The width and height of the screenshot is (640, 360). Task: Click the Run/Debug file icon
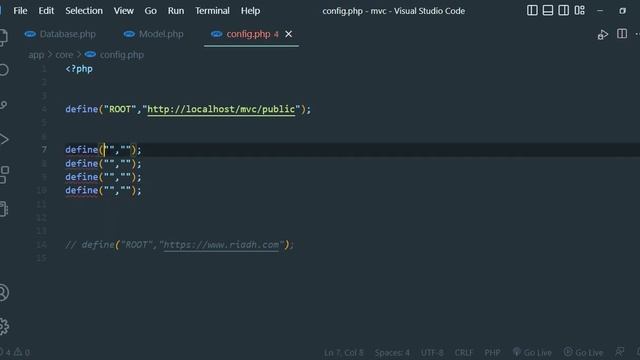(602, 35)
